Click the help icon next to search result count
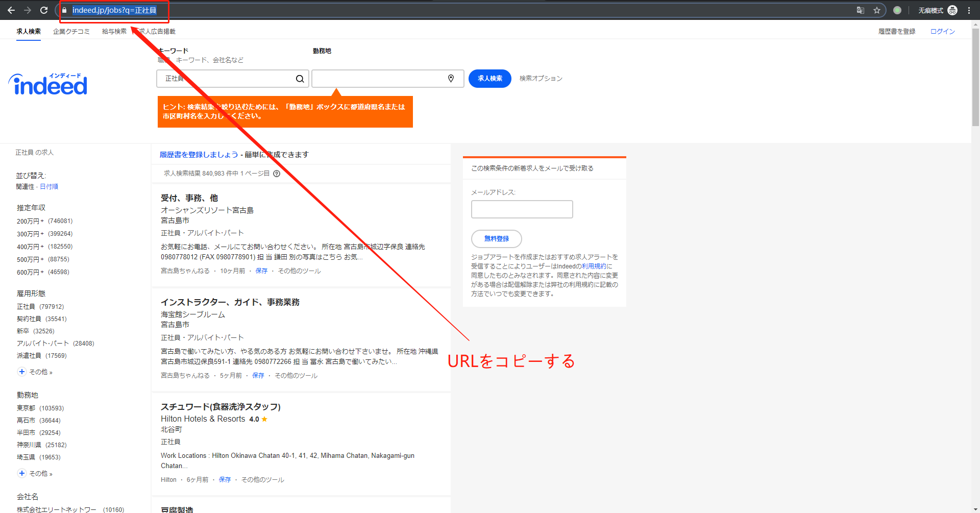This screenshot has width=980, height=513. [x=277, y=174]
